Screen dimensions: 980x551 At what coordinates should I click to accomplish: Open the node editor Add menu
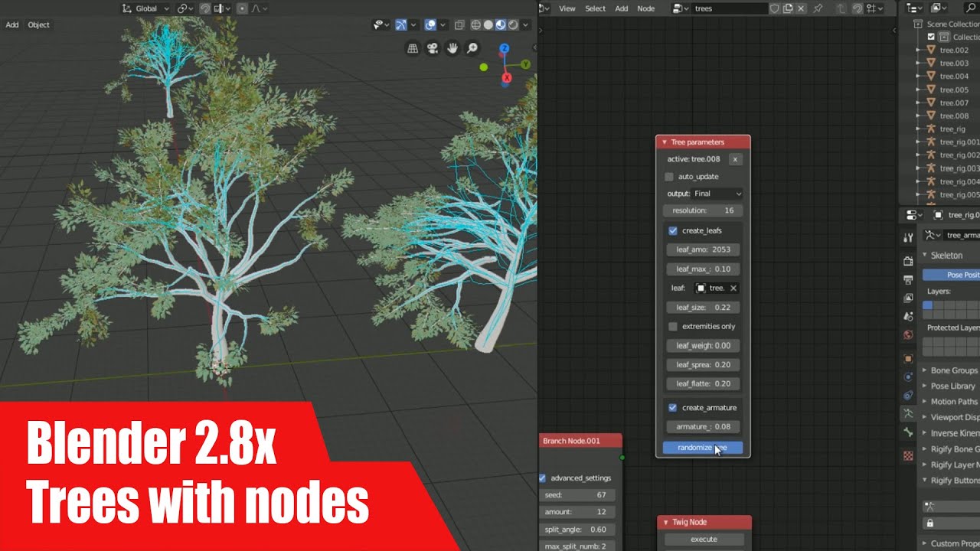pyautogui.click(x=622, y=8)
